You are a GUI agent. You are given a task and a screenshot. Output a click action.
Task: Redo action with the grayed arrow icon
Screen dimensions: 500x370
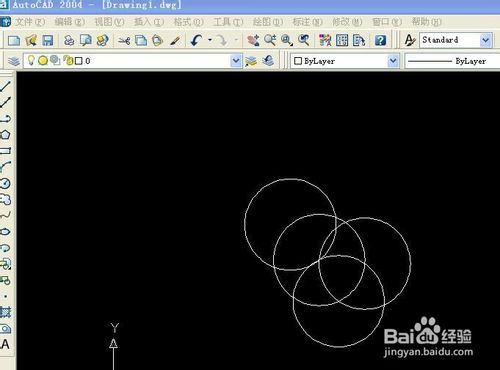[x=222, y=41]
